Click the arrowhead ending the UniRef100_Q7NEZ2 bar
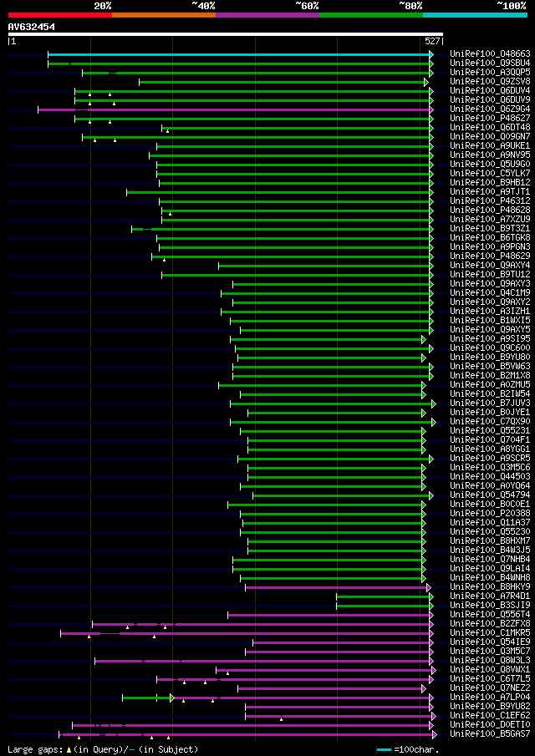Screen dimensions: 535x756 [x=424, y=688]
